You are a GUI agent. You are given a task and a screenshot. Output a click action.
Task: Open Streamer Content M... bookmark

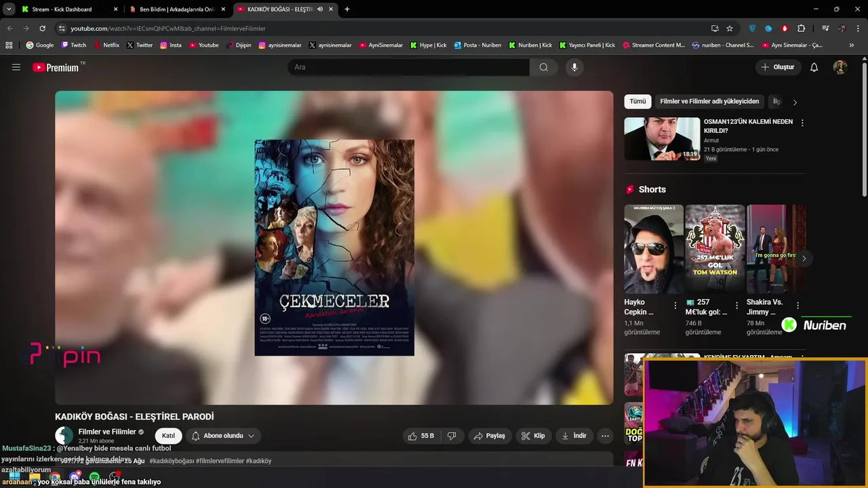653,45
